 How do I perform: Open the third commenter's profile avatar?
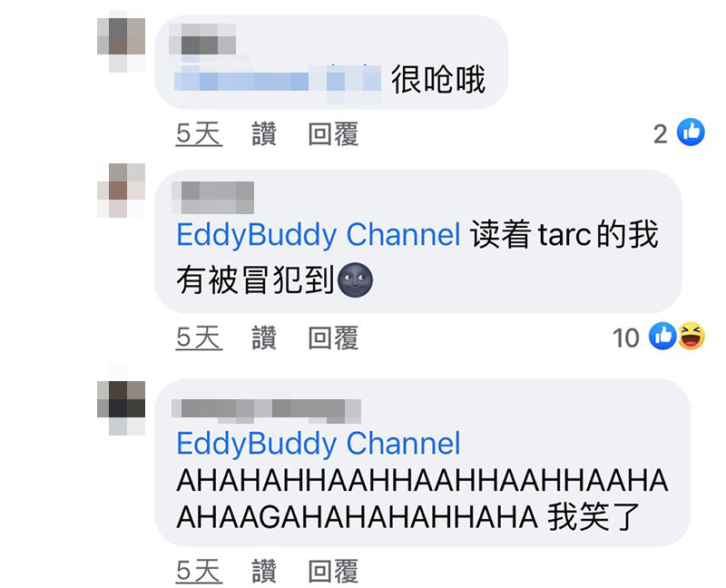coord(122,407)
